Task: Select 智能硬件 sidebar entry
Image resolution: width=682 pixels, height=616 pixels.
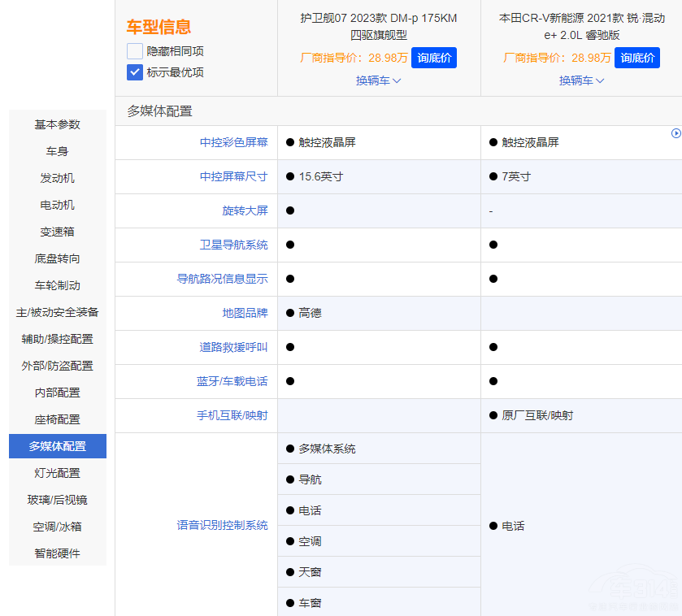Action: coord(57,553)
